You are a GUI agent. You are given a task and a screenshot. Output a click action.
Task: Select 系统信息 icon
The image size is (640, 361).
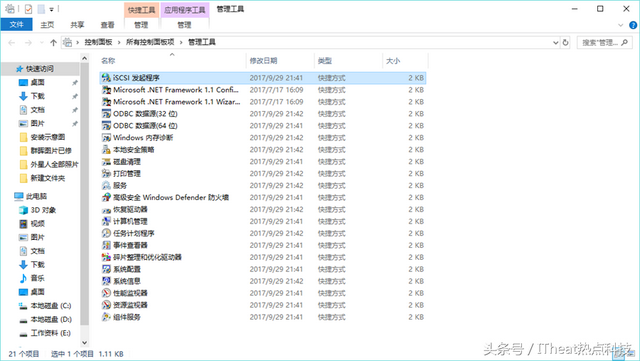click(x=106, y=281)
